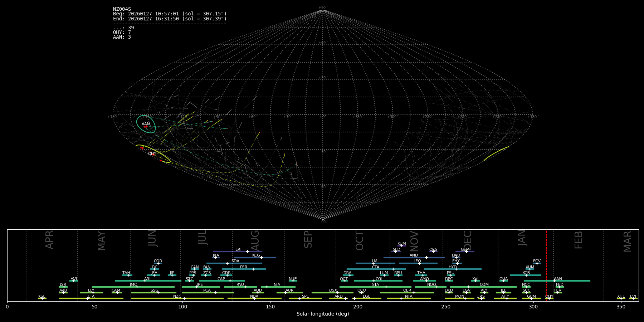Screen dimensions: 644x322
Task: Select the MON shower bar
Action: pos(459,298)
